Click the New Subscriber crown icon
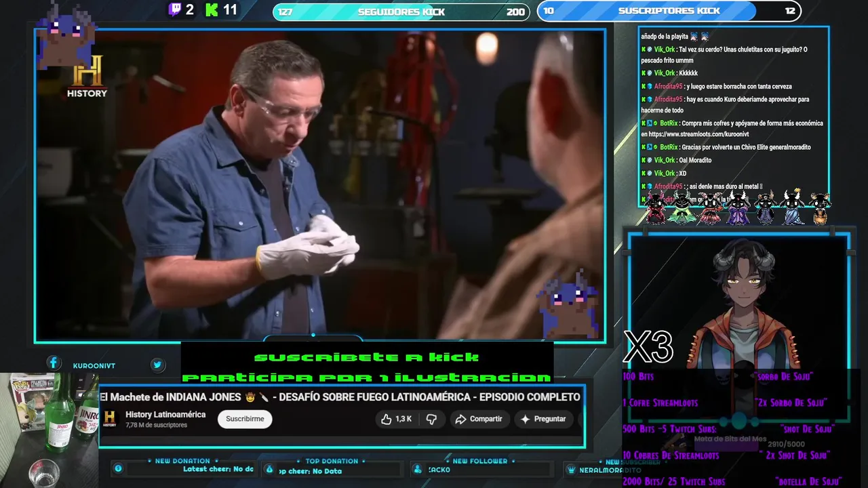The image size is (868, 488). pos(572,470)
